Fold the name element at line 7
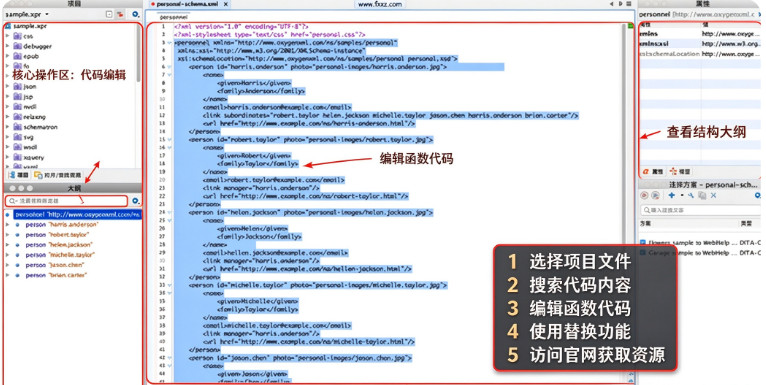The width and height of the screenshot is (766, 385). (170, 75)
